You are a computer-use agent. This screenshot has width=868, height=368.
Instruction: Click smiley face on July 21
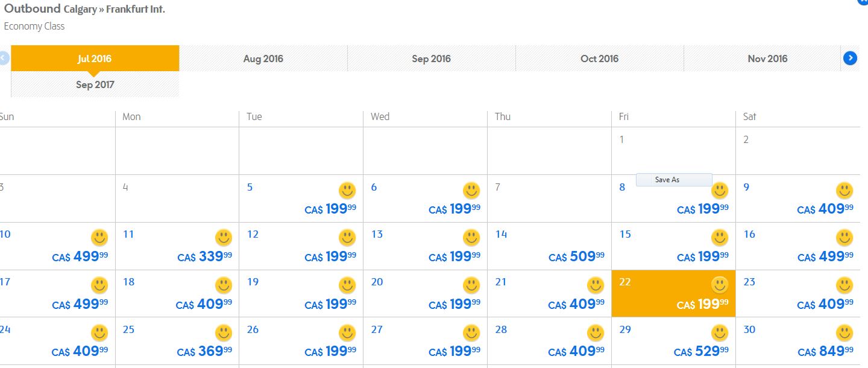pyautogui.click(x=596, y=285)
